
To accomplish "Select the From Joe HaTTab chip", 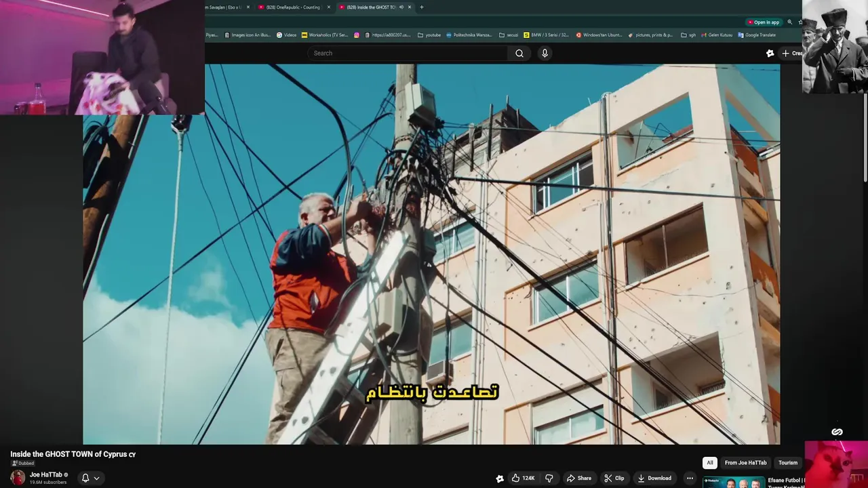I will 745,463.
